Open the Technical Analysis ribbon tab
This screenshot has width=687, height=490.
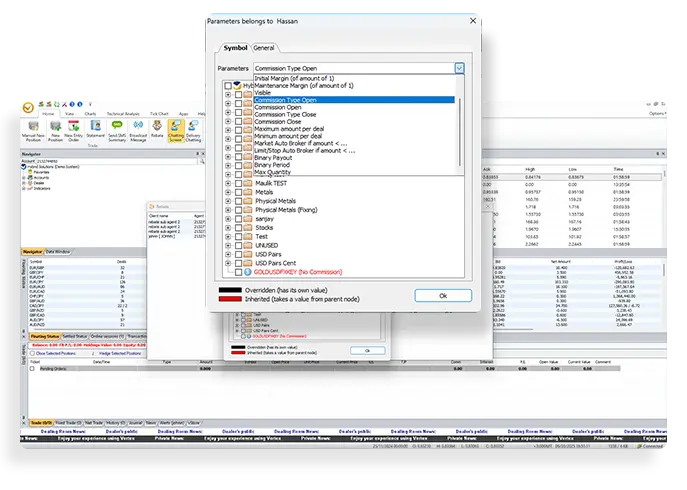123,114
